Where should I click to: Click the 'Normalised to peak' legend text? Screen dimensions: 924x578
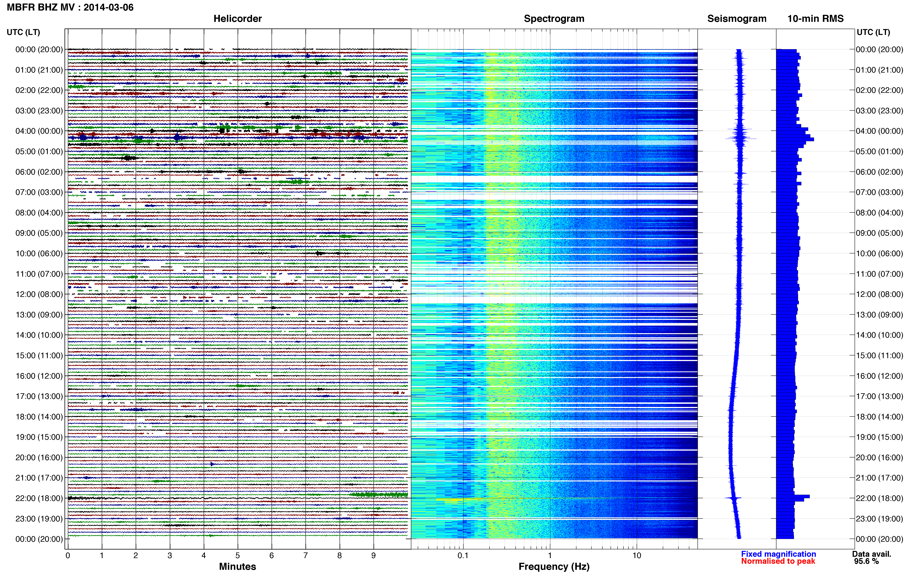[x=778, y=561]
